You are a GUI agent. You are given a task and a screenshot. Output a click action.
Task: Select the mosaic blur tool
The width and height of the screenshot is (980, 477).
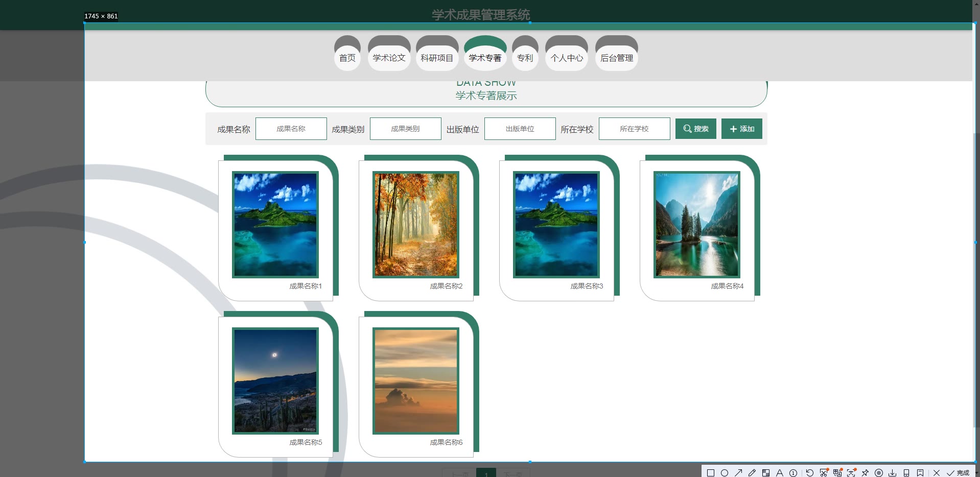(766, 473)
